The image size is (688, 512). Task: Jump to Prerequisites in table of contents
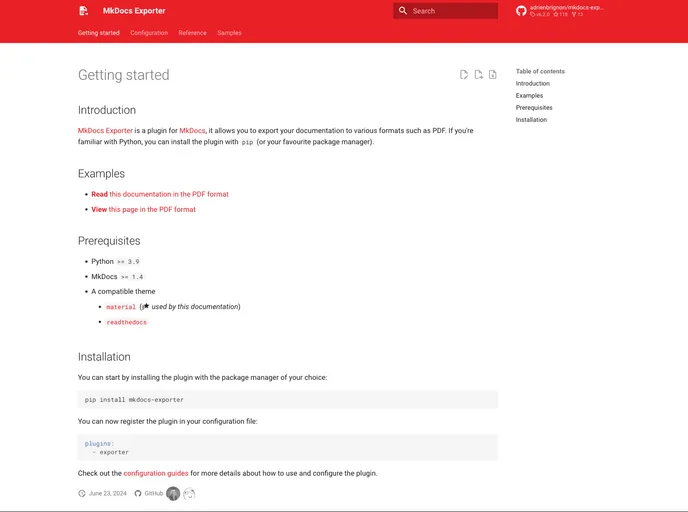(534, 107)
